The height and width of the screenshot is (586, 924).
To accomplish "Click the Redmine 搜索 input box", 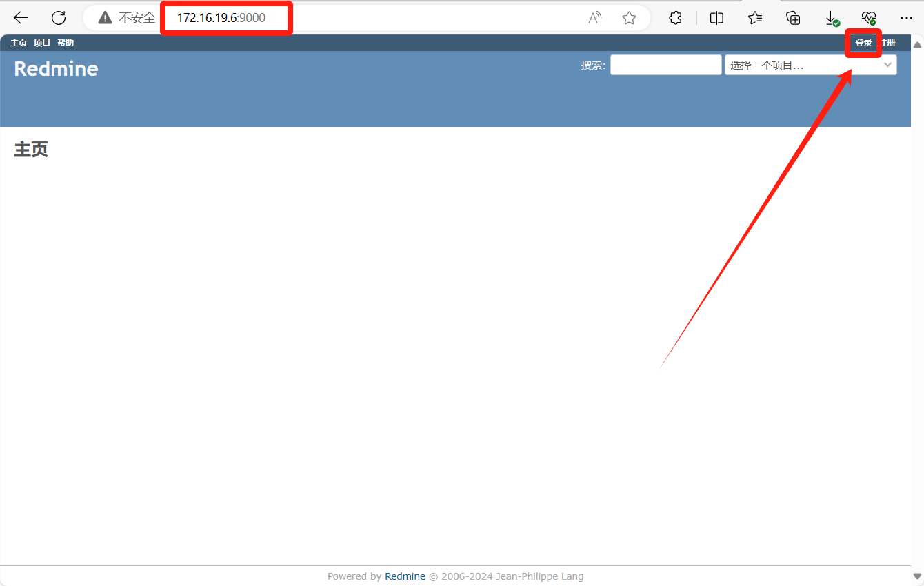I will click(665, 65).
